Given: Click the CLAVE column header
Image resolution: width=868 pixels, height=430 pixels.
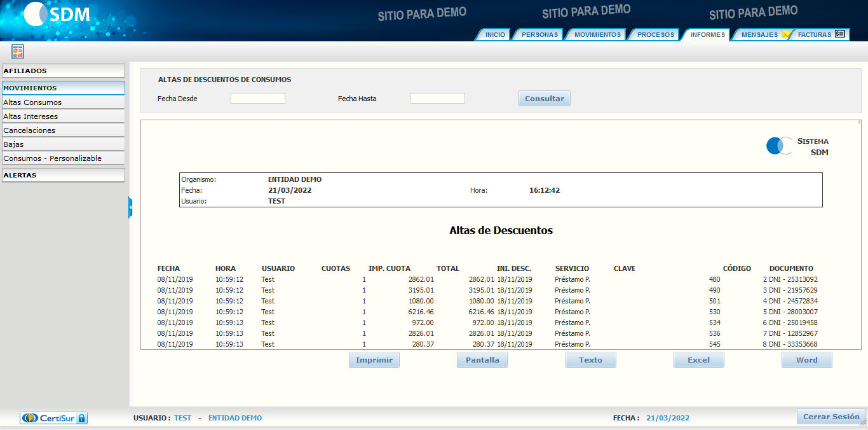Looking at the screenshot, I should pos(625,268).
